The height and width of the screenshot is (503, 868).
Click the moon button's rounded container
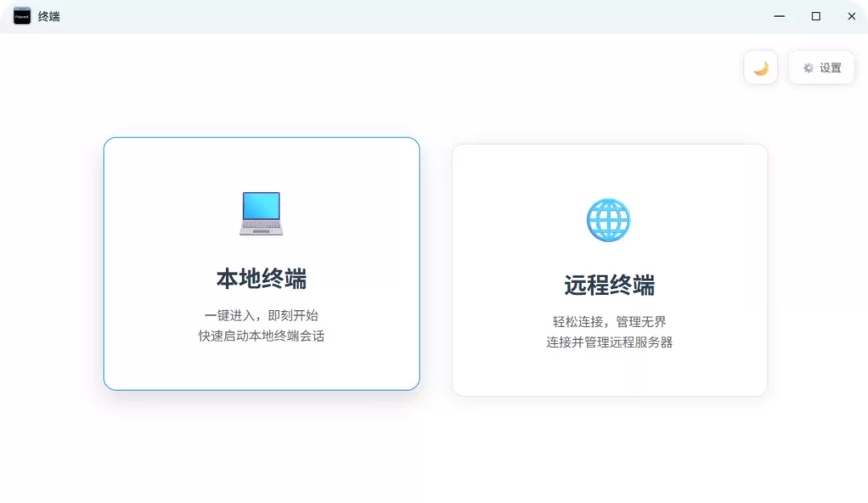click(x=759, y=67)
